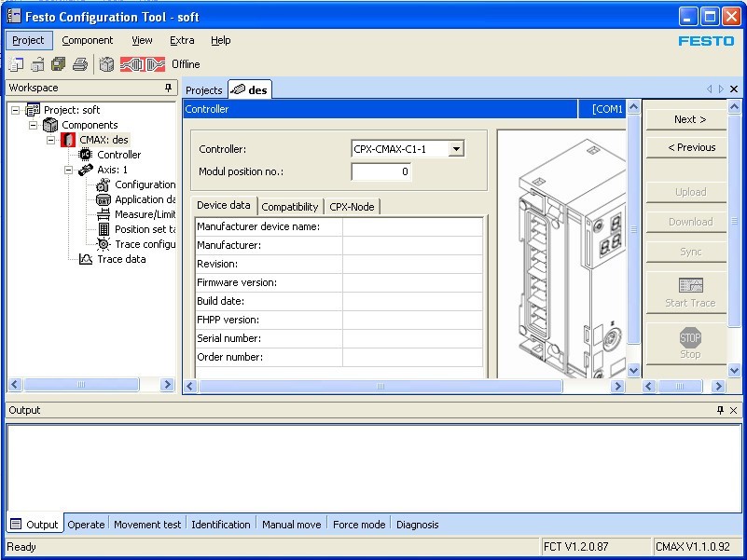Click the Modul position no. input field

pyautogui.click(x=380, y=171)
